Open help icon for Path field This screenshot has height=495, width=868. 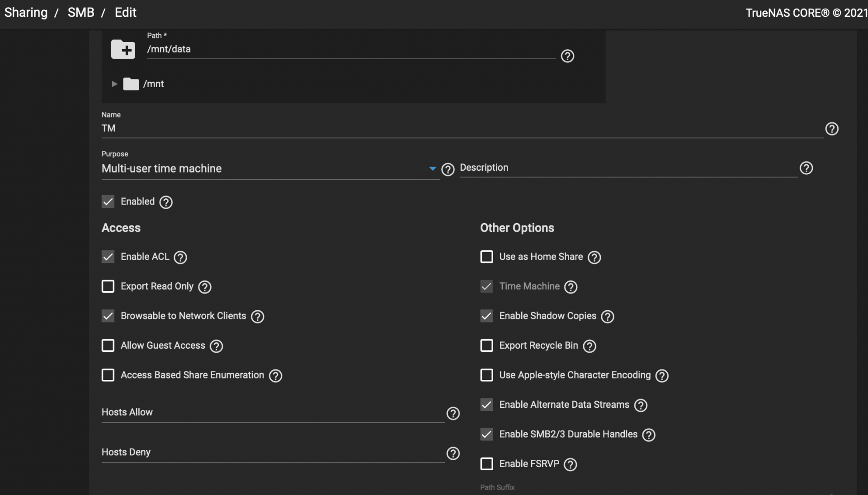[567, 56]
